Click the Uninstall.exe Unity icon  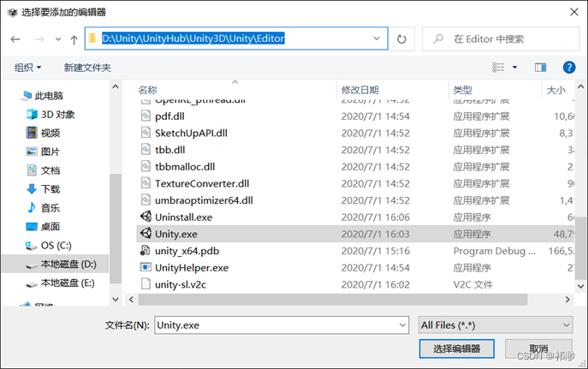coord(146,217)
